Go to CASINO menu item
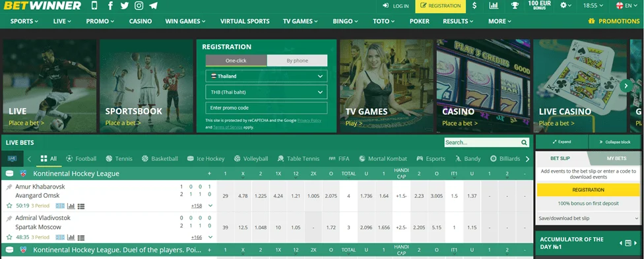This screenshot has height=259, width=644. (x=141, y=21)
